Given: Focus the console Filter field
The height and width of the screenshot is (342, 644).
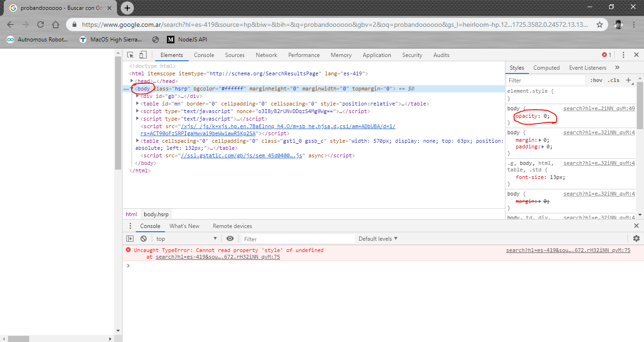Looking at the screenshot, I should 298,239.
